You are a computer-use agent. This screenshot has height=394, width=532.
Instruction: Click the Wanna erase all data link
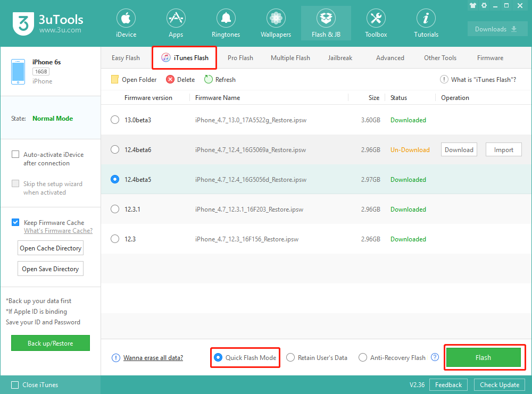coord(153,358)
